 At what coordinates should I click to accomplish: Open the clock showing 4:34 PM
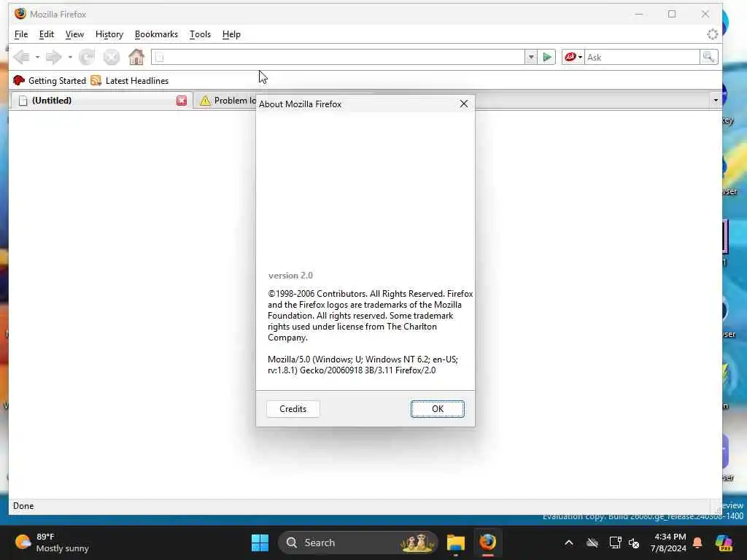(x=669, y=542)
